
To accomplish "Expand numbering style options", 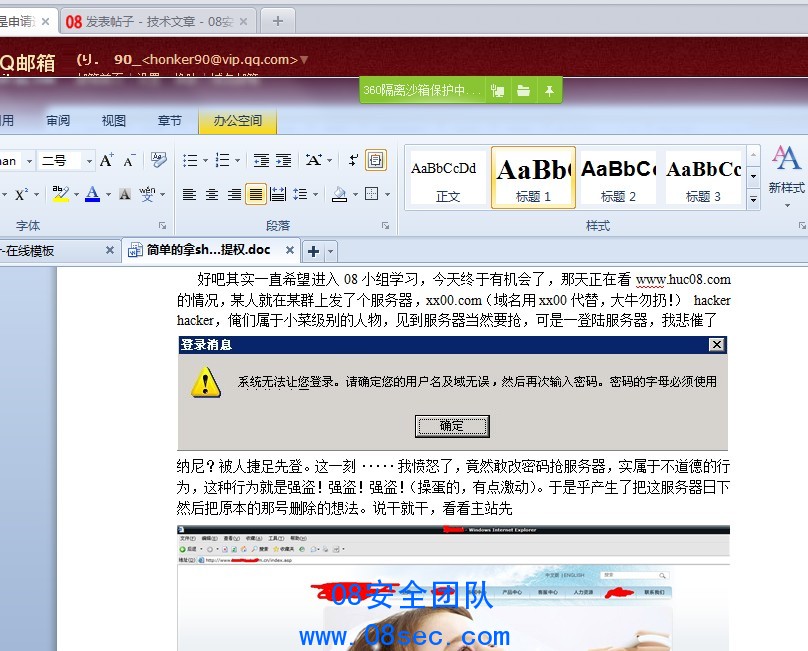I will point(238,160).
